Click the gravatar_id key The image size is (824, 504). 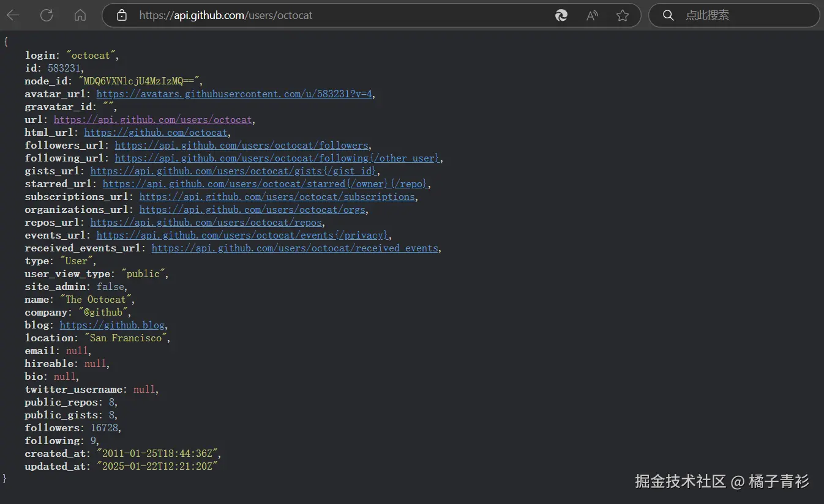58,107
